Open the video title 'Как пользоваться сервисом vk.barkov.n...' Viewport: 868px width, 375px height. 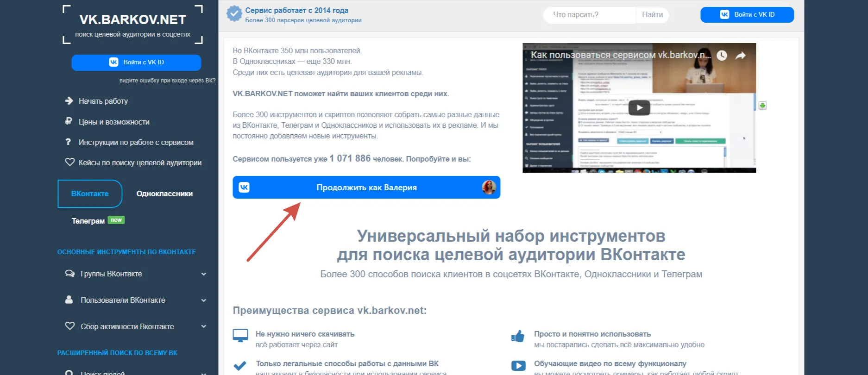(621, 55)
